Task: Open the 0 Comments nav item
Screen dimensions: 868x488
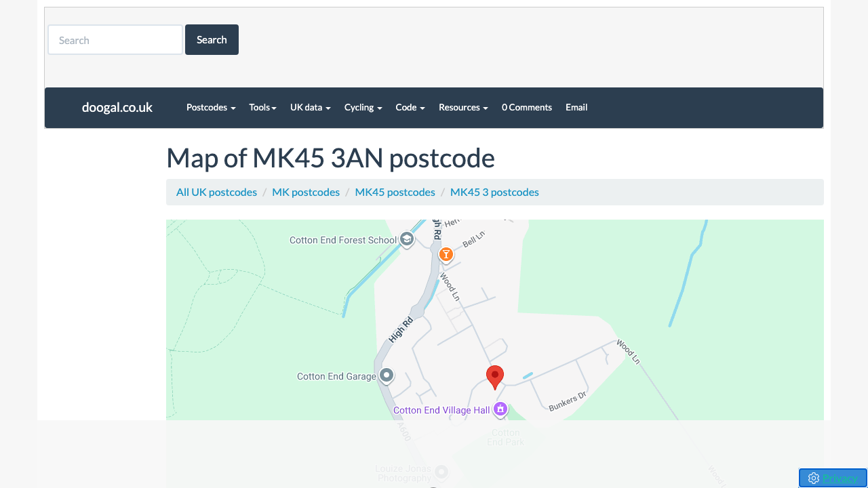Action: 526,108
